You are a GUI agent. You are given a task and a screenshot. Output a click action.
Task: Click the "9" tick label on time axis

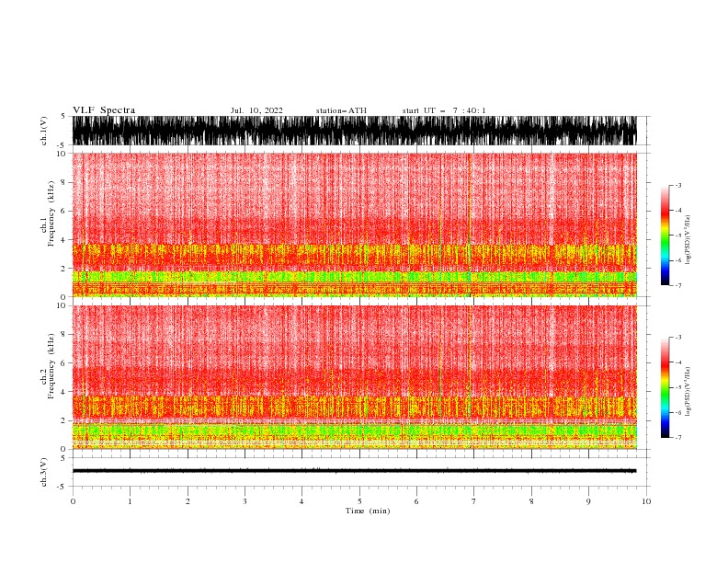coord(588,501)
